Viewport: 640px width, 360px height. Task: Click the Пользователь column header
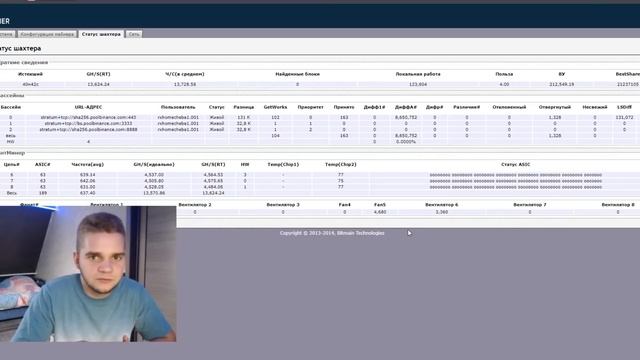(x=178, y=107)
